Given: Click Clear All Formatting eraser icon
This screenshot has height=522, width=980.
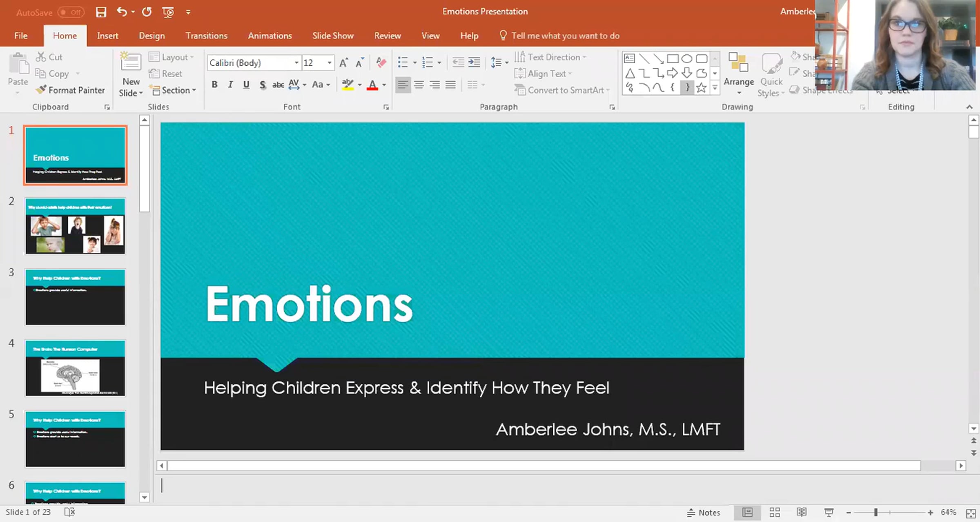Looking at the screenshot, I should [x=381, y=62].
